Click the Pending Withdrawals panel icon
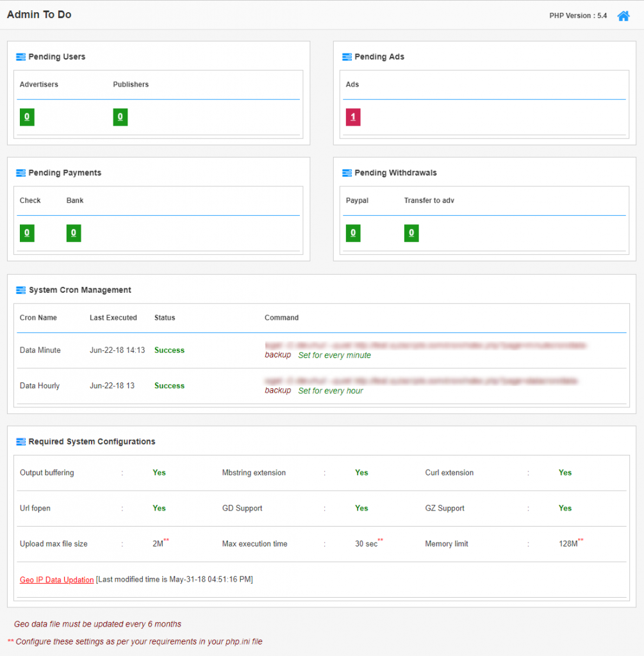Viewport: 644px width, 656px height. (x=347, y=172)
